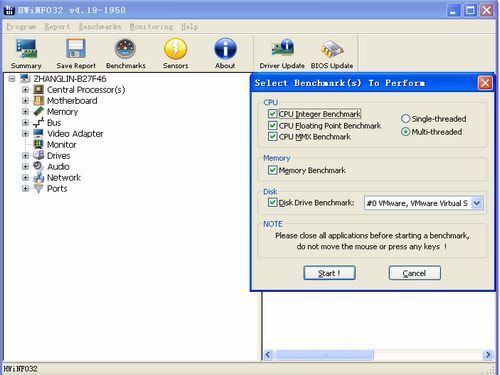Screen dimensions: 500x375
Task: Launch Driver Update from toolbar
Action: click(282, 48)
